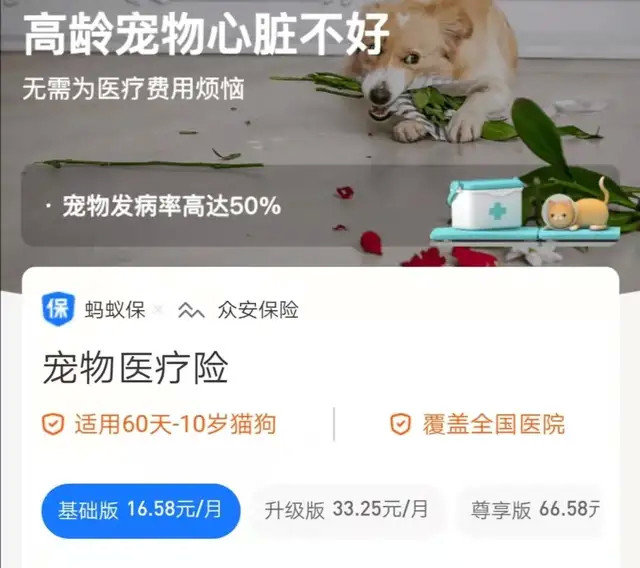The height and width of the screenshot is (568, 640).
Task: Choose the 尊享版 66.58元 plan option
Action: (x=536, y=510)
